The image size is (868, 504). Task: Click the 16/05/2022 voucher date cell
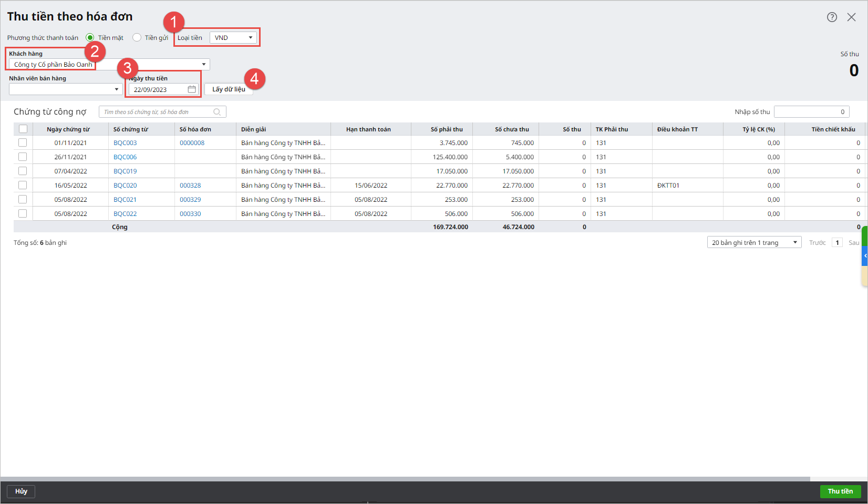pos(71,186)
